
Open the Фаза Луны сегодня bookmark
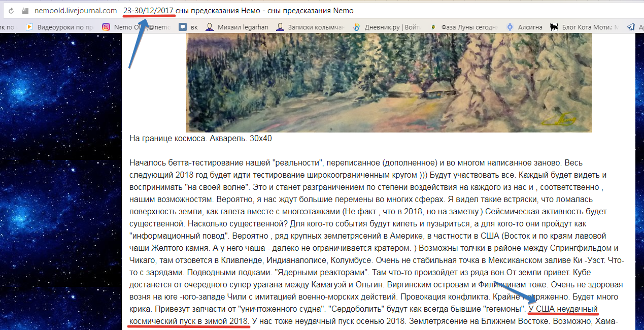464,27
